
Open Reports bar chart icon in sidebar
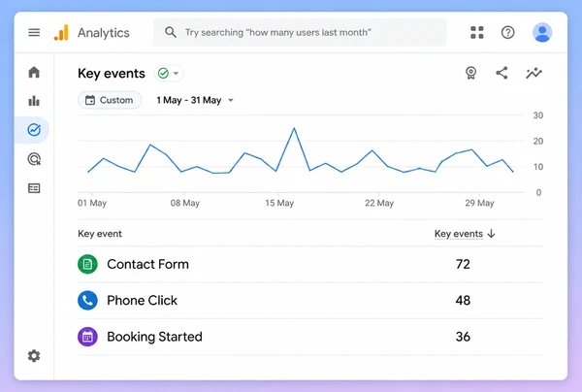point(34,101)
